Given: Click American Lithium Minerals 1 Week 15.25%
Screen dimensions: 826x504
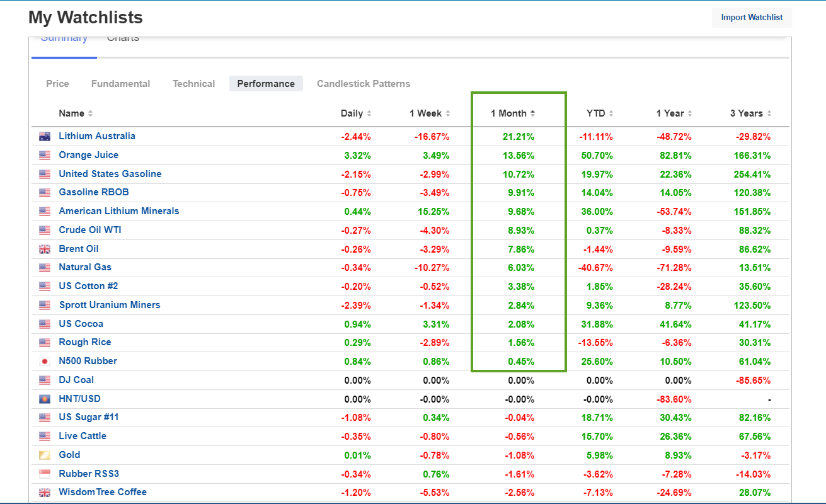Looking at the screenshot, I should [x=433, y=212].
